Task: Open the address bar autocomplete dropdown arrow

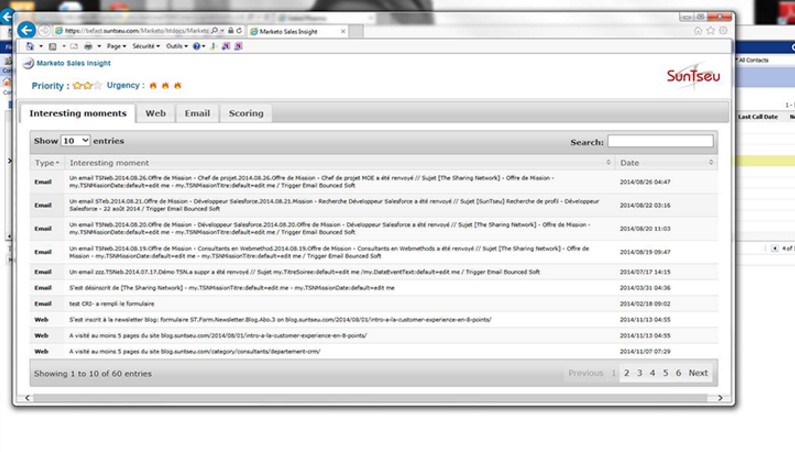Action: [x=223, y=31]
